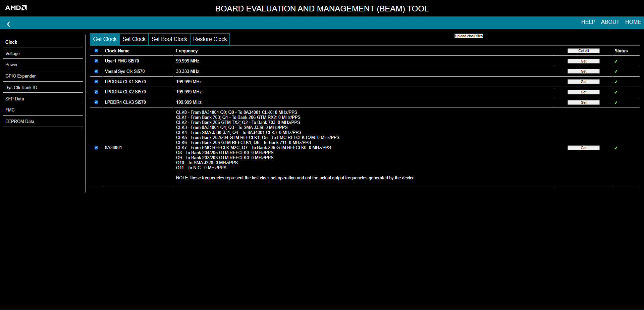Click the Upload clock files button
644x310 pixels.
click(x=469, y=36)
